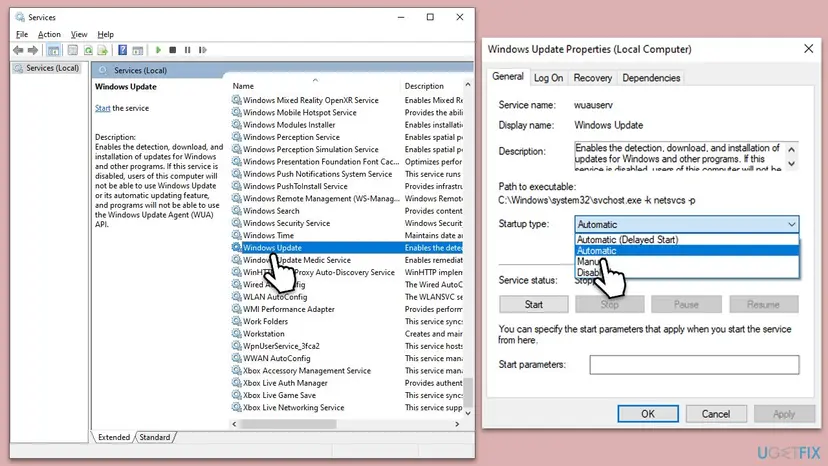Click right arrow of services horizontal scrollbar
This screenshot has width=828, height=466.
457,424
